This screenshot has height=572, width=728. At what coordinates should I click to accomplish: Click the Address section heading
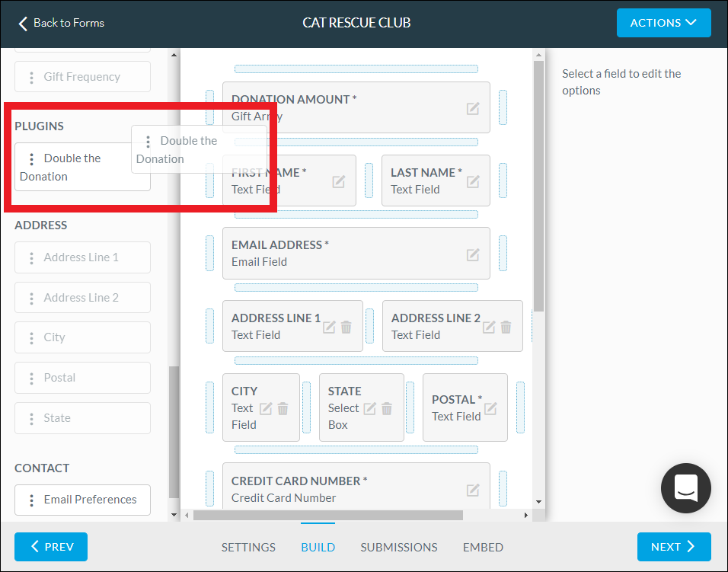pyautogui.click(x=41, y=225)
